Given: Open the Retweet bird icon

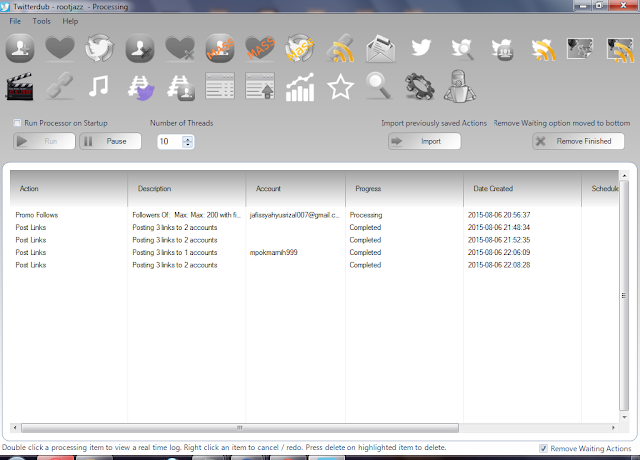Looking at the screenshot, I should (100, 49).
